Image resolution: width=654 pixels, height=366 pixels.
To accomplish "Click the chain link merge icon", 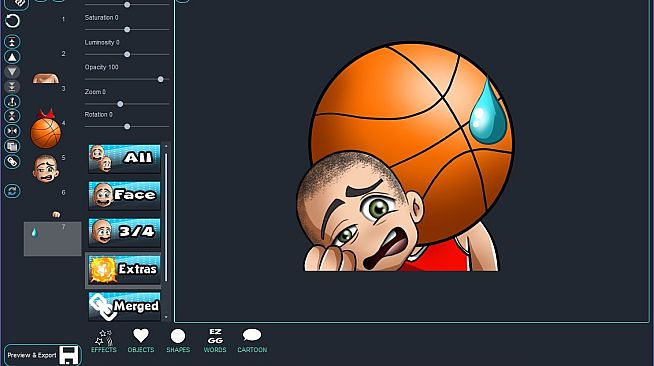I will (x=12, y=161).
